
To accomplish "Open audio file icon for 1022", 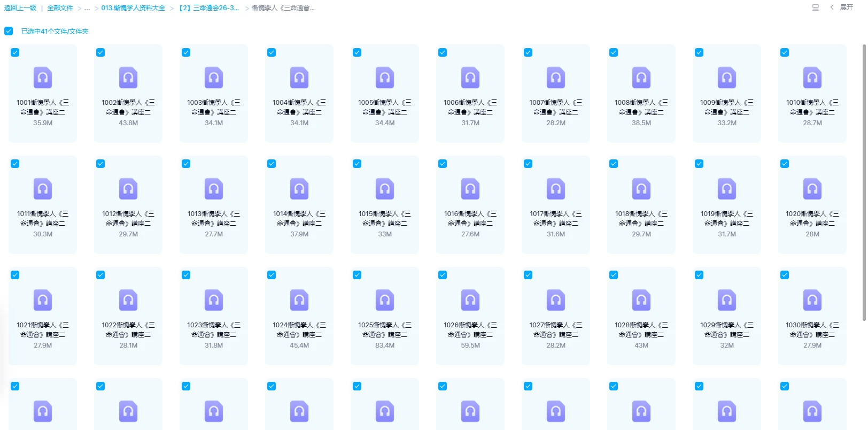I will click(128, 300).
